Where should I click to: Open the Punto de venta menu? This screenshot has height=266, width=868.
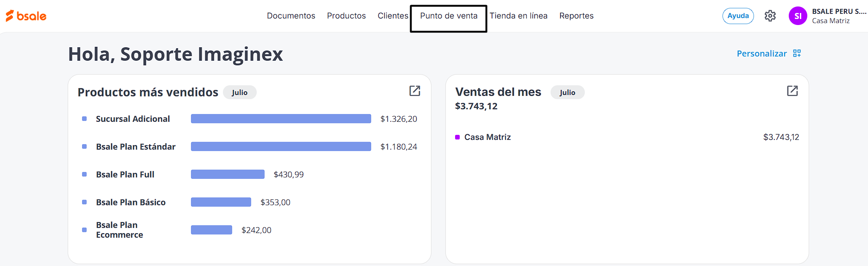(449, 16)
